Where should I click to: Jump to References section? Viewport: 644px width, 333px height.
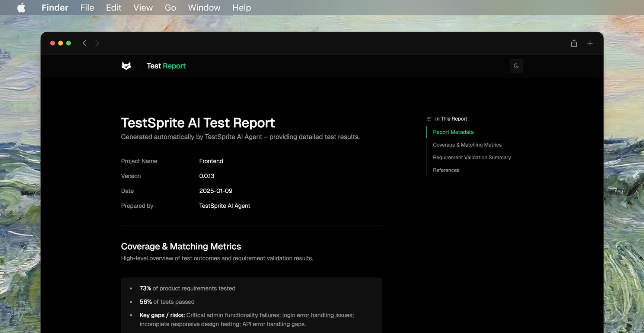pos(446,170)
